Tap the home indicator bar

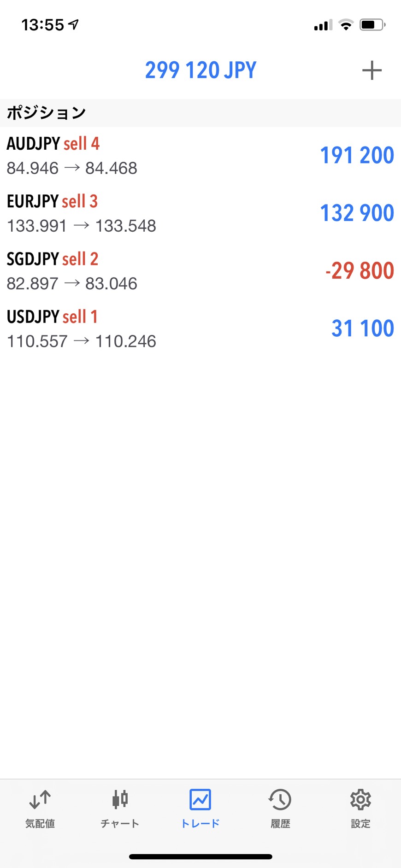(x=200, y=856)
